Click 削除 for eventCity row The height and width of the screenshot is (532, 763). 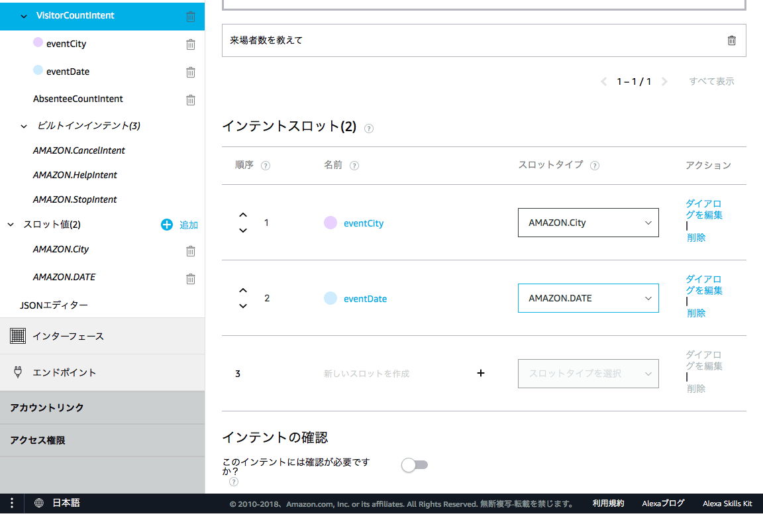click(696, 238)
